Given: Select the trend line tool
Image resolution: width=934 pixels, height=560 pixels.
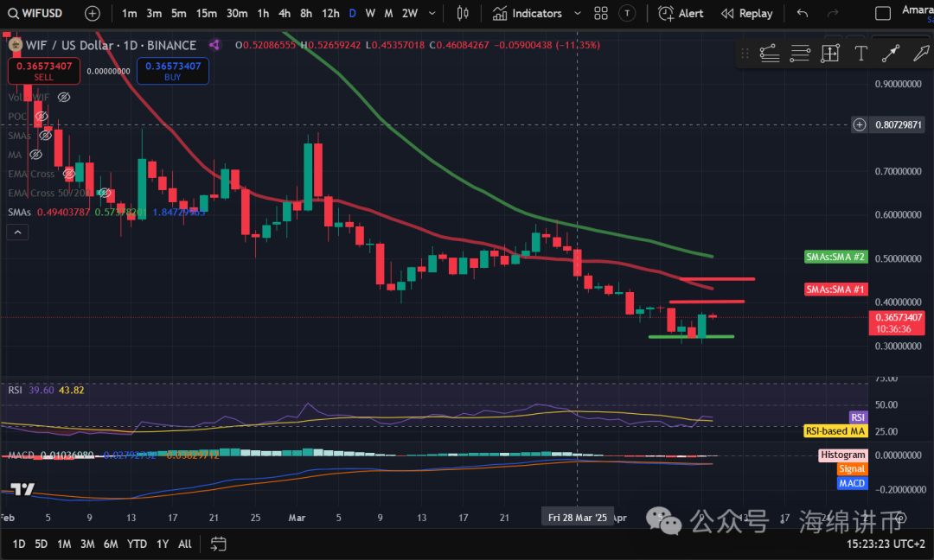Looking at the screenshot, I should pos(891,54).
